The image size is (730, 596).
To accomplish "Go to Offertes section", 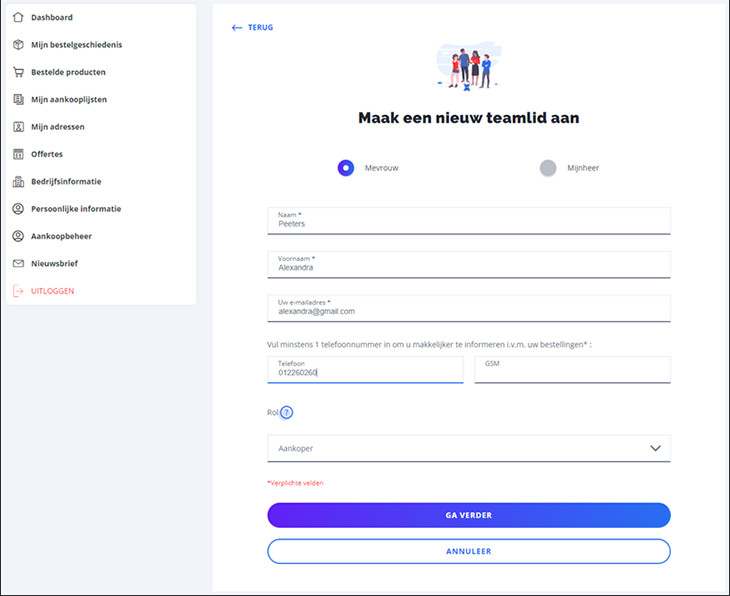I will tap(47, 154).
